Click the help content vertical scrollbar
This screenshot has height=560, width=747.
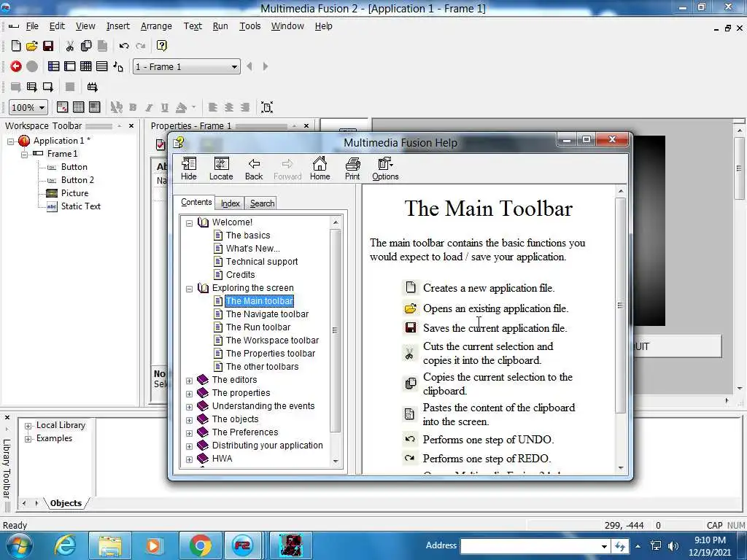point(620,305)
